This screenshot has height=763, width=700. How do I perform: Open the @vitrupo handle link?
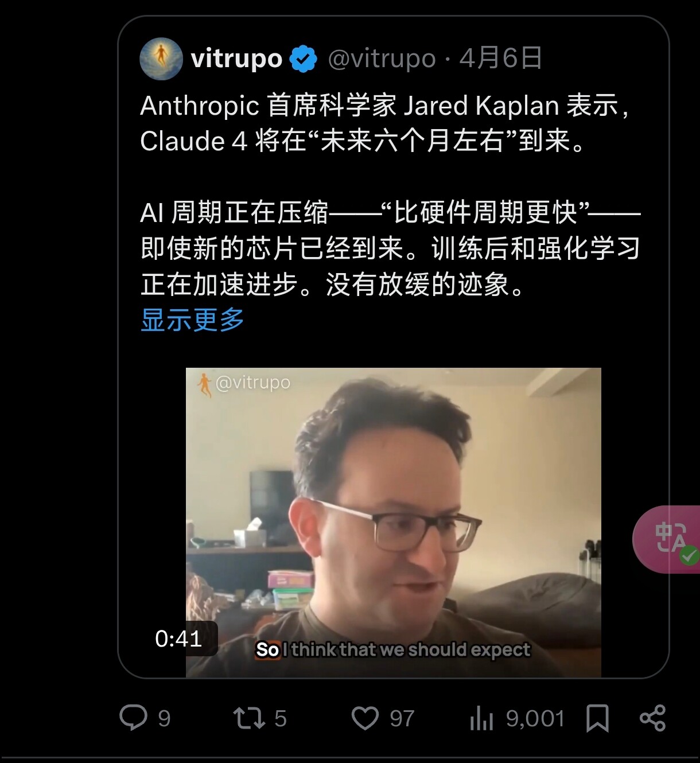(x=382, y=59)
